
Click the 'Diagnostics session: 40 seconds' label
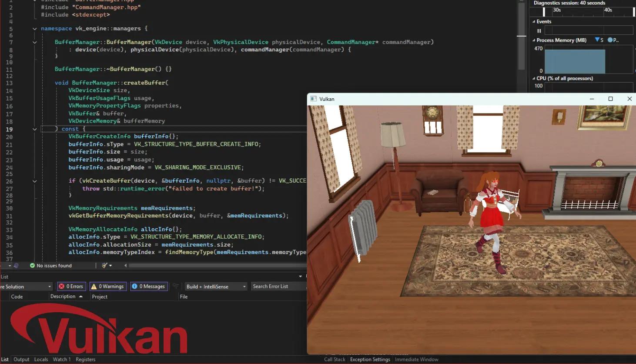(569, 3)
